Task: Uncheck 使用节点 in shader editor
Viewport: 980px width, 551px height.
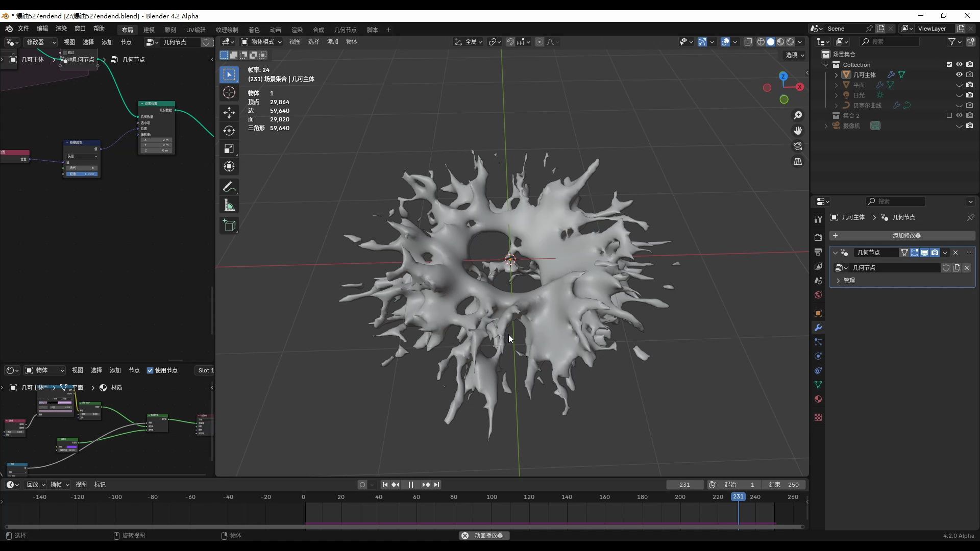Action: (x=150, y=370)
